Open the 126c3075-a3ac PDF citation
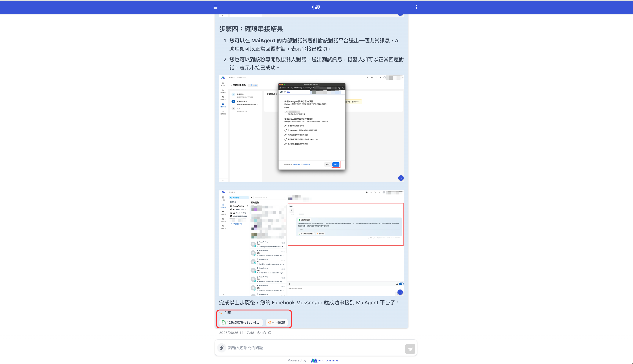 (x=241, y=323)
